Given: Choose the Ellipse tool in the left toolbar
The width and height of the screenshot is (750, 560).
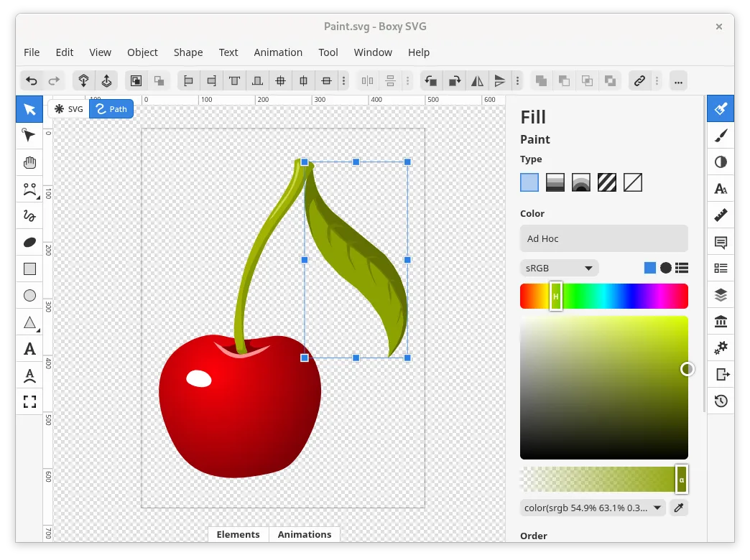Looking at the screenshot, I should coord(29,296).
